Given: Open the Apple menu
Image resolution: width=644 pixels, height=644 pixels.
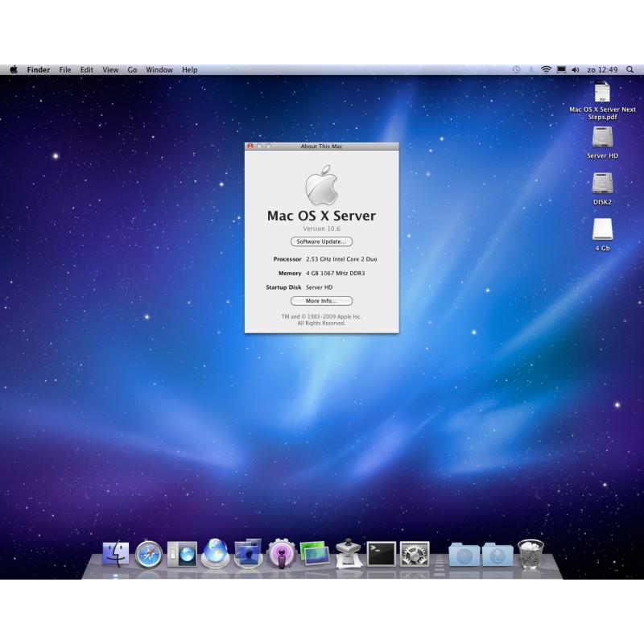Looking at the screenshot, I should (x=14, y=70).
